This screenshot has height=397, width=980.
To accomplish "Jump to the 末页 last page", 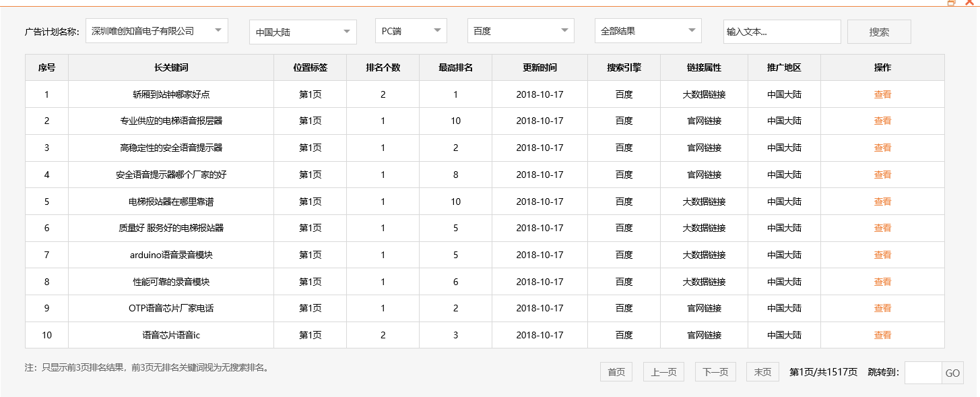I will 762,372.
